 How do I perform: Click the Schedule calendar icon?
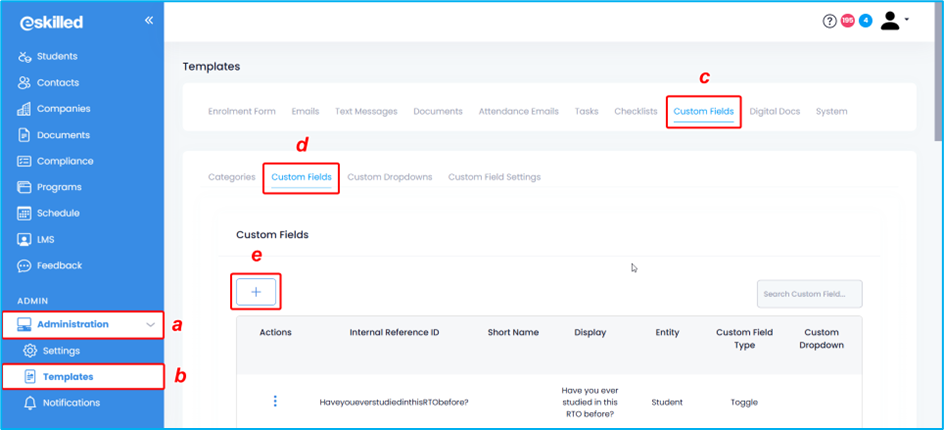25,213
